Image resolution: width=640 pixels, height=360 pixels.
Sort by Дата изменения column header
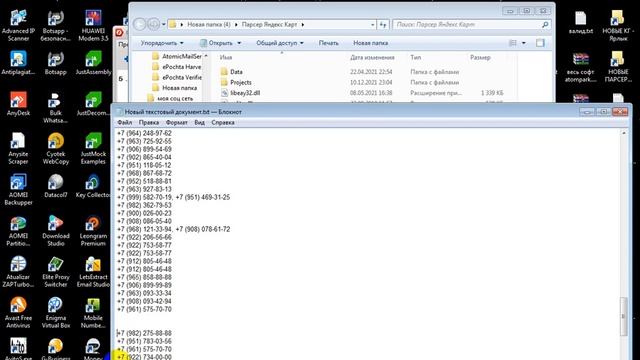(x=372, y=58)
